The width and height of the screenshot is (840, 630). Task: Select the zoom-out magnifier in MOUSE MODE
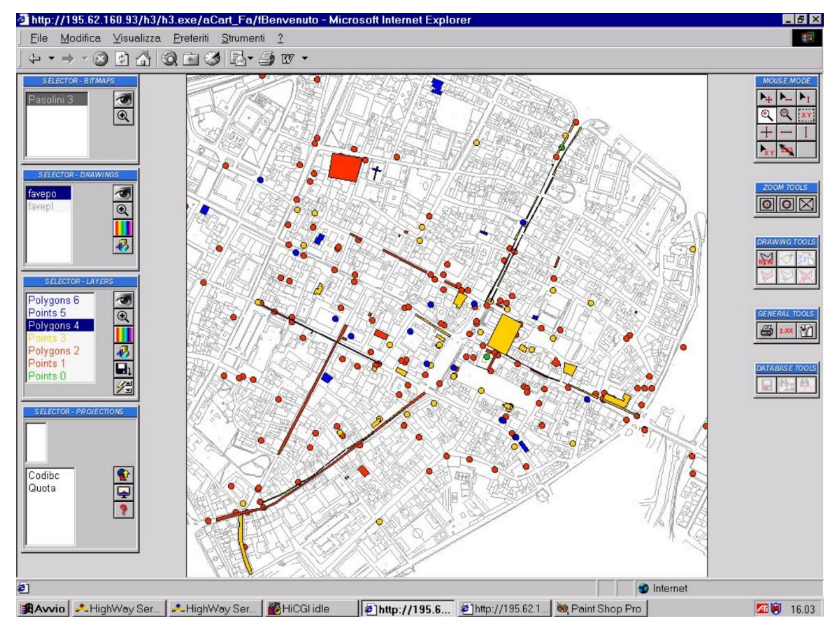click(x=787, y=115)
